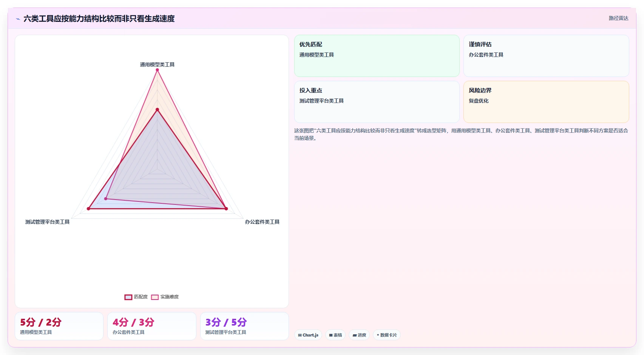The width and height of the screenshot is (644, 355).
Task: Open the 谨慎评估 card
Action: tap(546, 56)
